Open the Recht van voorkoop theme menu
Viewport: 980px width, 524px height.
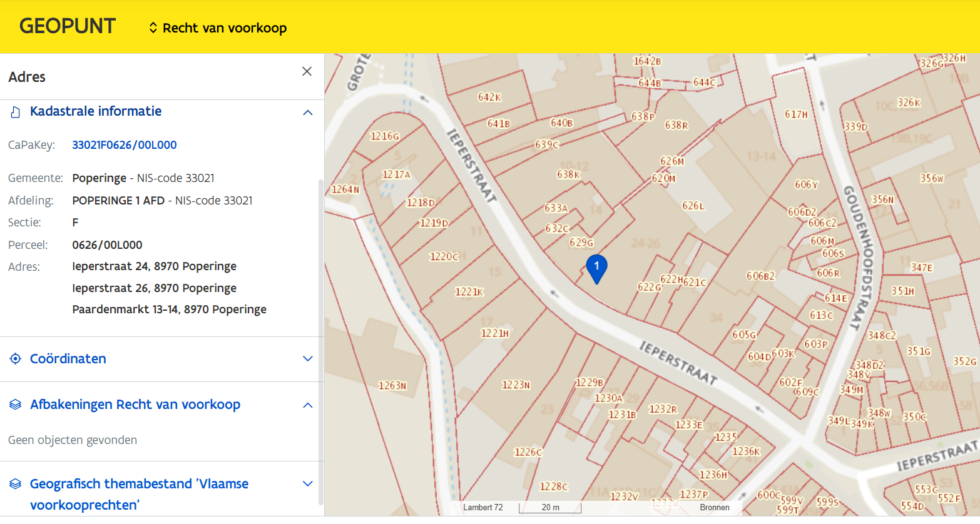(224, 28)
